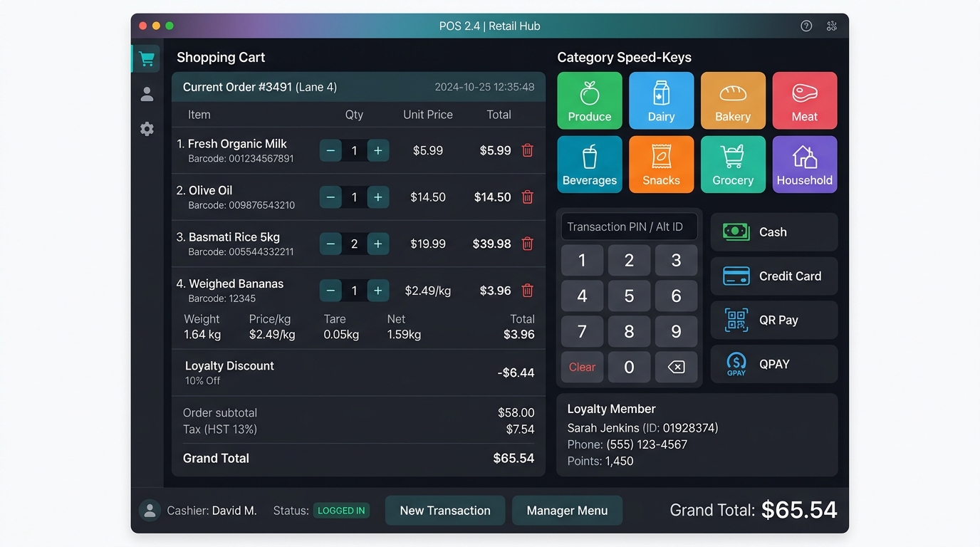Click loyalty member name Sarah Jenkins
The width and height of the screenshot is (980, 547).
(603, 428)
